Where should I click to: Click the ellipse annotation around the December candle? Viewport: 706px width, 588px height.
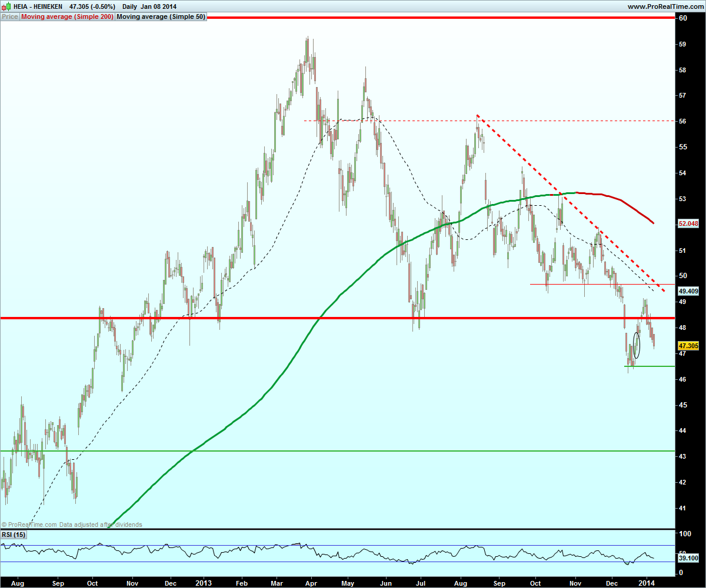636,346
